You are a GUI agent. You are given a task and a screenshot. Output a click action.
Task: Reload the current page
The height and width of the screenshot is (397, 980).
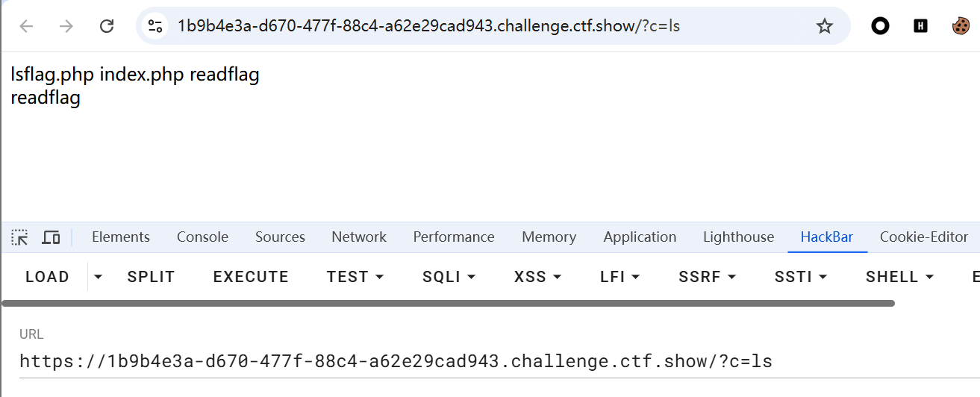click(x=107, y=26)
